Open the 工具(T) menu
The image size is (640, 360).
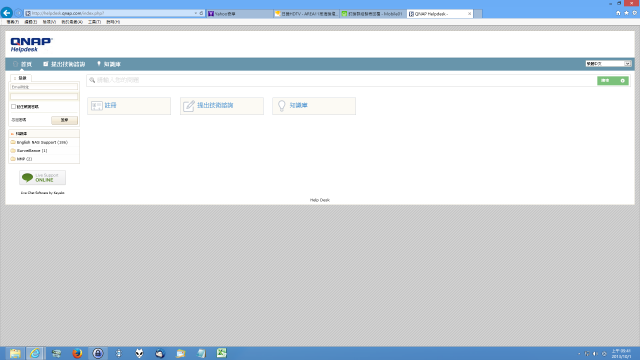94,22
